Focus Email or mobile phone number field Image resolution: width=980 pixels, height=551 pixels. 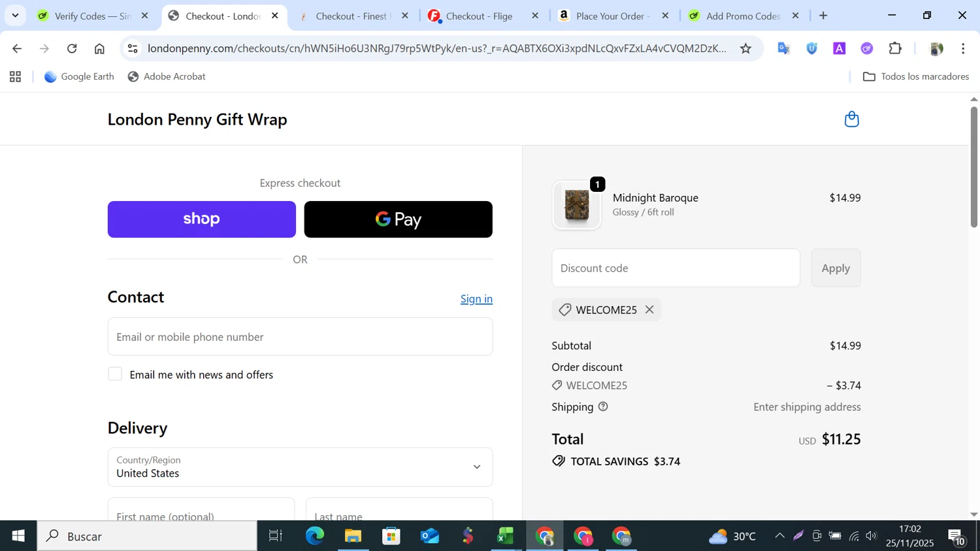[300, 337]
